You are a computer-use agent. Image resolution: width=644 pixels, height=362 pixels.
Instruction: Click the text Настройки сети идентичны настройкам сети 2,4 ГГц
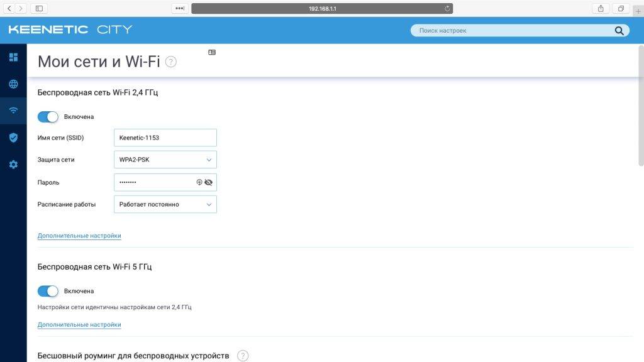[114, 307]
